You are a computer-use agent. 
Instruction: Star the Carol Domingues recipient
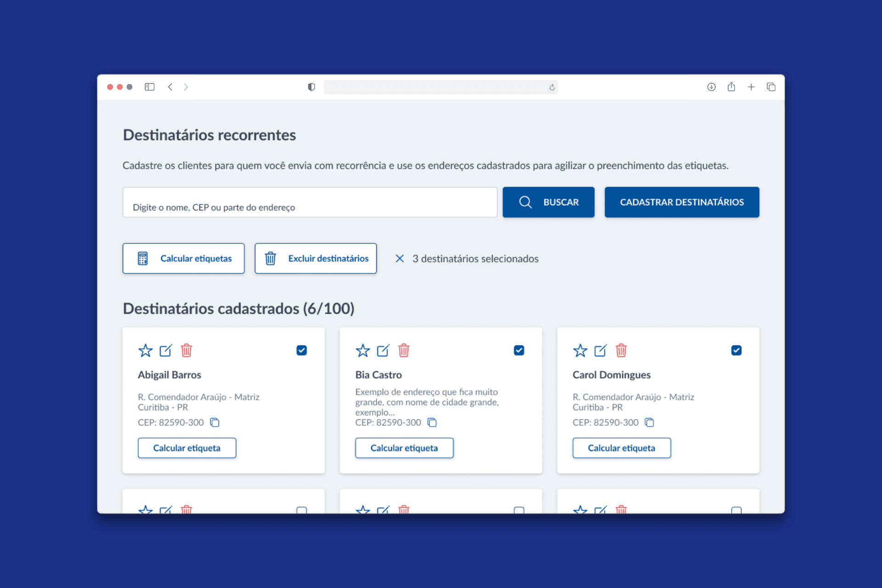coord(580,351)
